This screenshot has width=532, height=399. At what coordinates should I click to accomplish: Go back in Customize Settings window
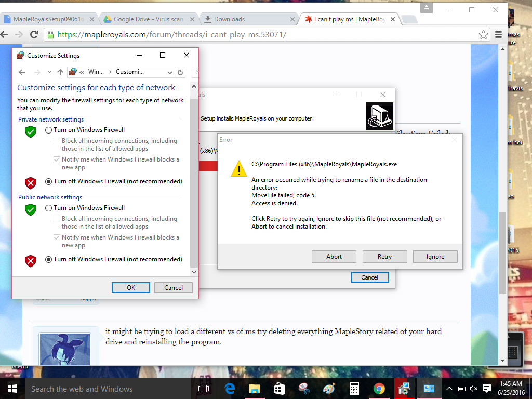coord(22,72)
